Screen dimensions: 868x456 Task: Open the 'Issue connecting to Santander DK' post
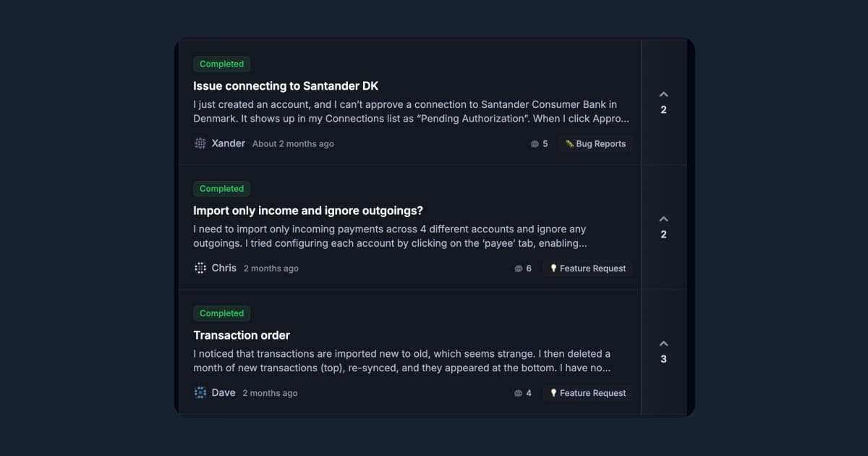click(x=285, y=85)
